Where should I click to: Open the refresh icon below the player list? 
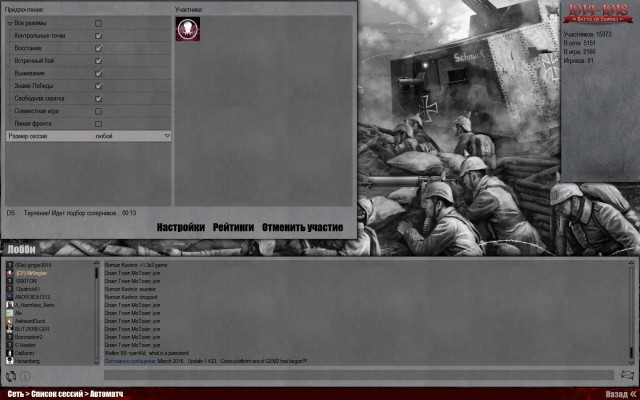click(x=11, y=376)
